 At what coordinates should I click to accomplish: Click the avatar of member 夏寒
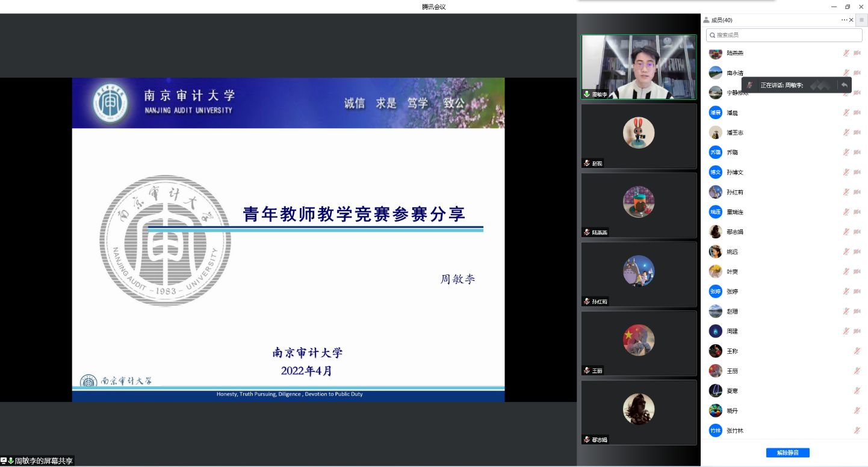(x=715, y=391)
